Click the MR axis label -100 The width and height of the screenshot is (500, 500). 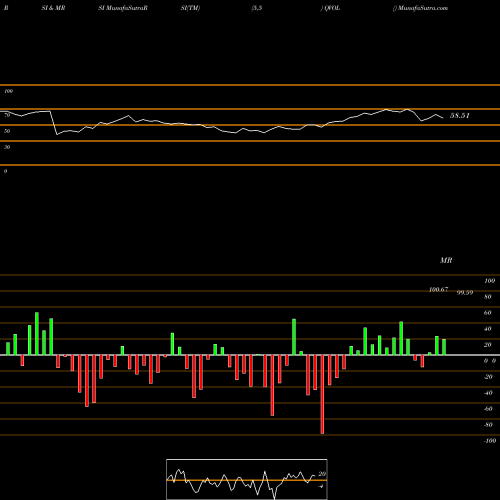click(x=490, y=441)
